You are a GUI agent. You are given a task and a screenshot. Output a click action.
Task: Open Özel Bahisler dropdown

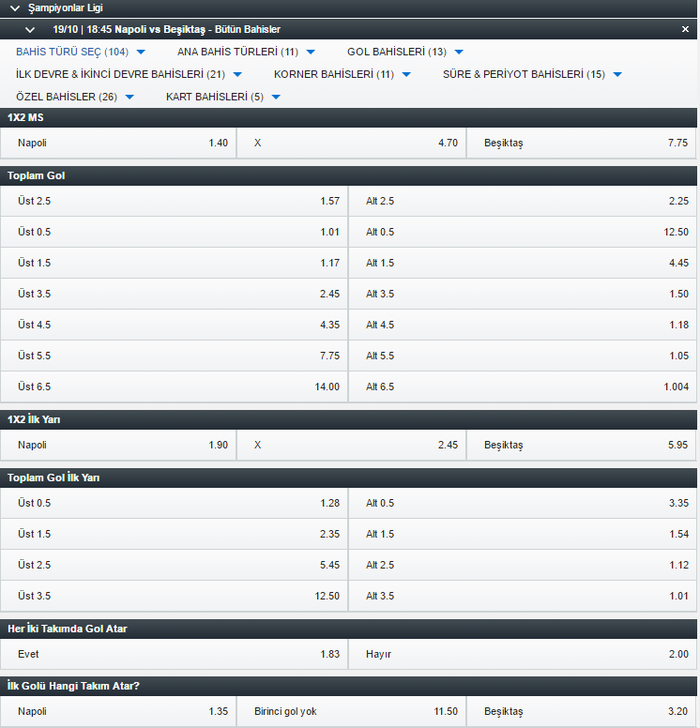pos(75,97)
